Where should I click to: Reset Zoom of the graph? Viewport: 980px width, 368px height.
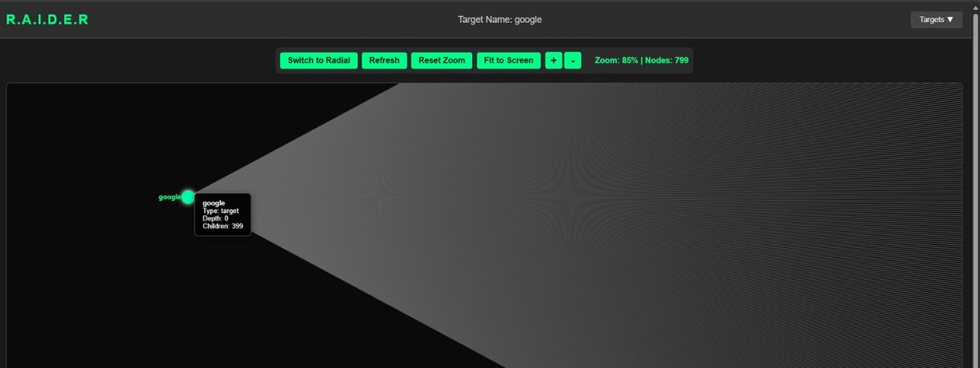[442, 60]
